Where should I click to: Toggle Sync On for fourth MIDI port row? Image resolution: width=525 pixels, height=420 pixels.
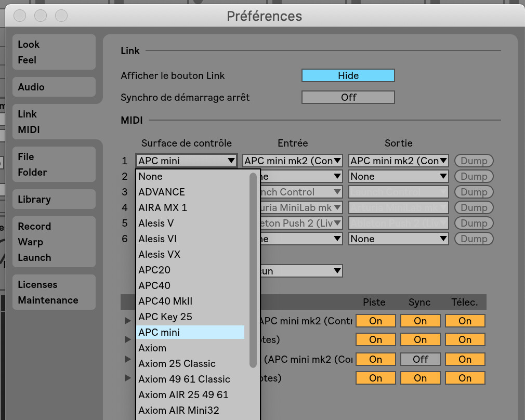pyautogui.click(x=420, y=378)
